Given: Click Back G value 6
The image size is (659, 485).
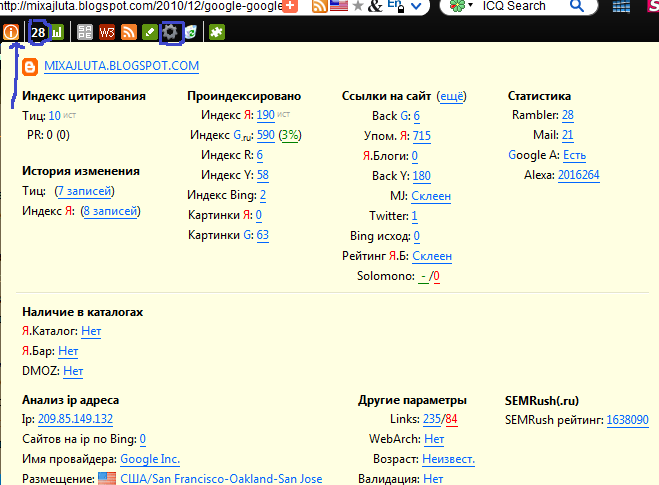Looking at the screenshot, I should (x=416, y=116).
